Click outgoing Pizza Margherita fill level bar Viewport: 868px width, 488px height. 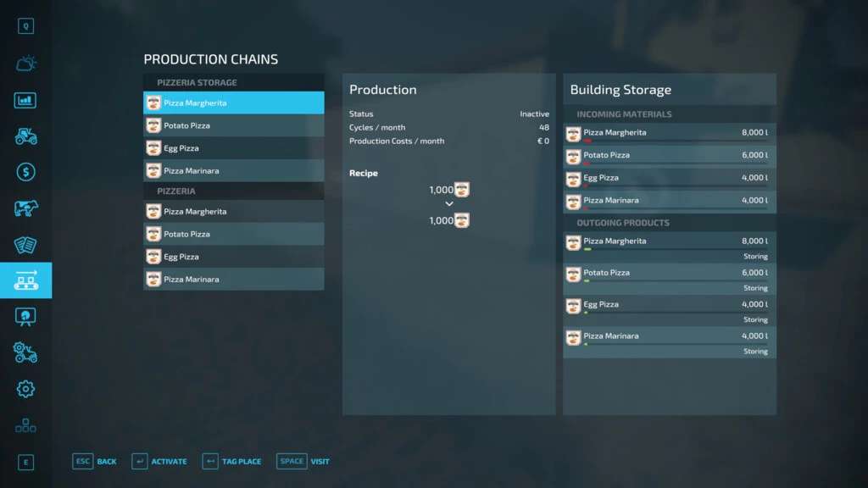[x=675, y=250]
